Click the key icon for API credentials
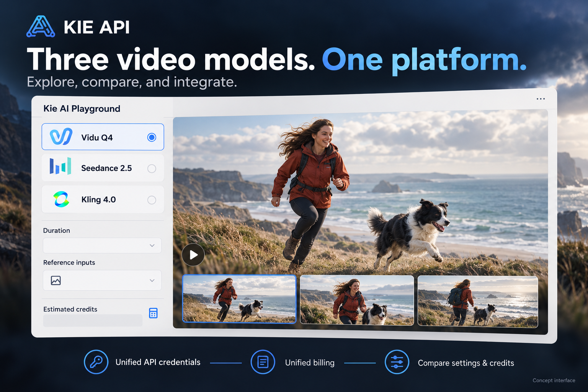The image size is (588, 392). 96,362
